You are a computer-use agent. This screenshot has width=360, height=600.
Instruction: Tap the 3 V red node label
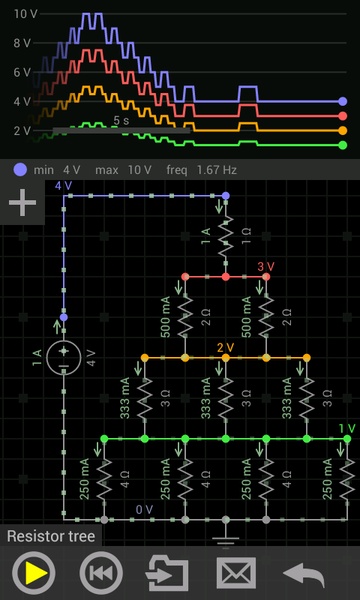click(266, 266)
